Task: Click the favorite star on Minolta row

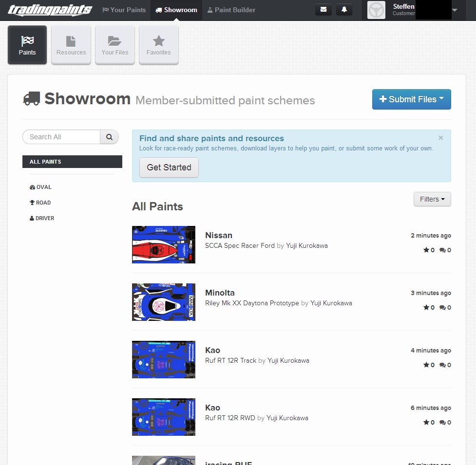Action: tap(426, 307)
